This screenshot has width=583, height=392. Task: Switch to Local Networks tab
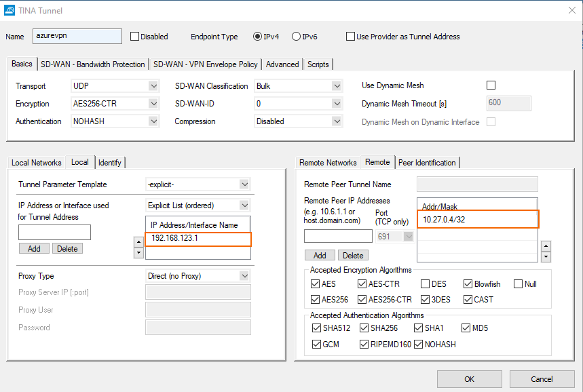37,163
